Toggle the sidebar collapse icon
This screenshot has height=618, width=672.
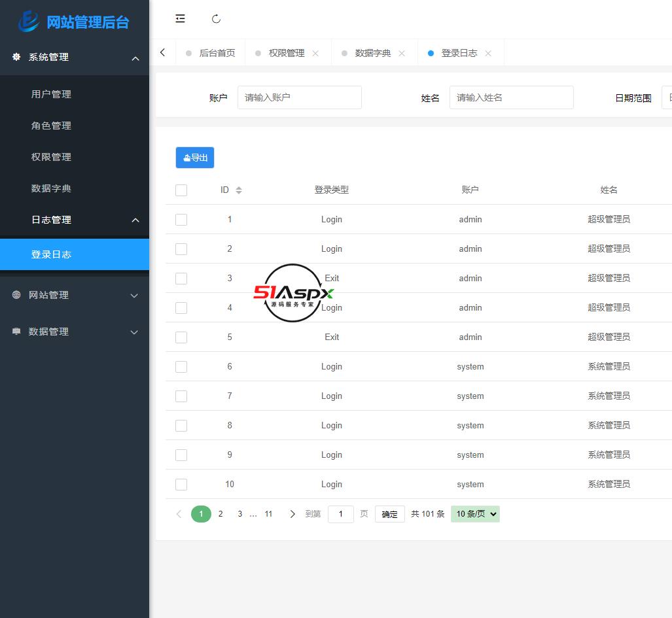[x=180, y=18]
